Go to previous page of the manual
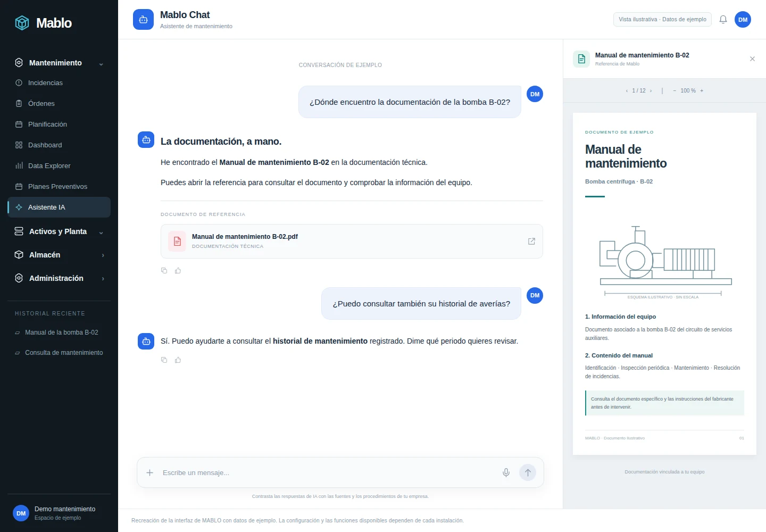The image size is (766, 532). click(x=627, y=91)
